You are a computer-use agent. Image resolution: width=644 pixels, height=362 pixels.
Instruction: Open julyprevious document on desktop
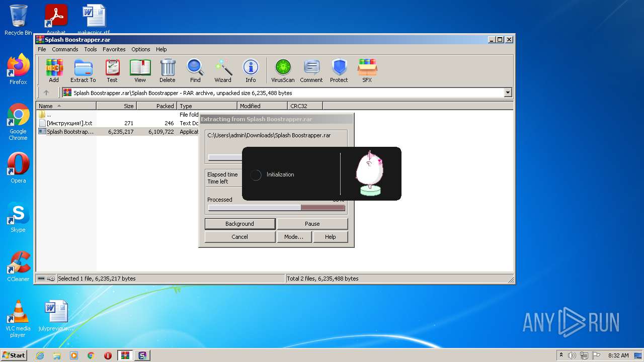click(56, 316)
